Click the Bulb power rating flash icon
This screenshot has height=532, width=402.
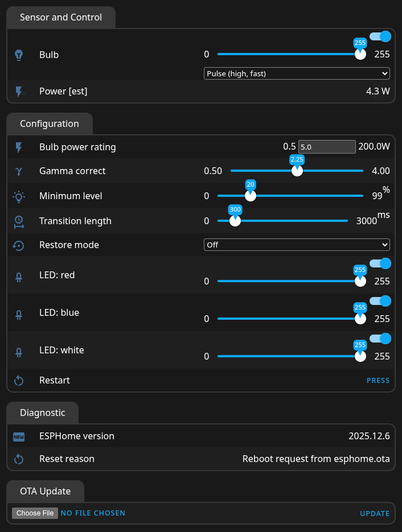19,147
